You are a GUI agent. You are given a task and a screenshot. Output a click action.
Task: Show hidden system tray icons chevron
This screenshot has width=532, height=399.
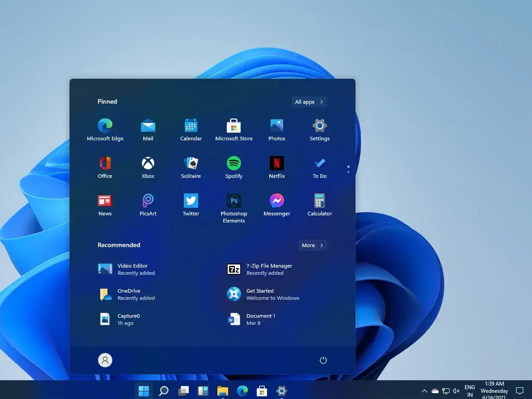424,391
